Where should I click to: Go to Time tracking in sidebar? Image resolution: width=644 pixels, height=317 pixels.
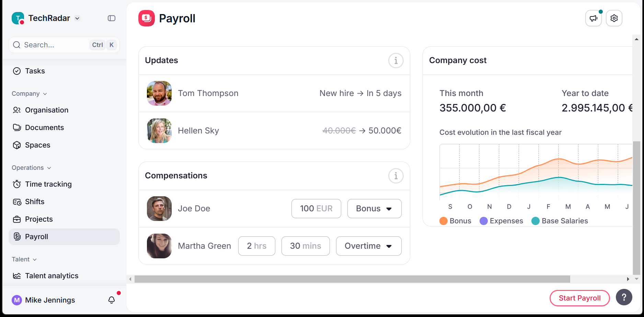click(x=48, y=184)
